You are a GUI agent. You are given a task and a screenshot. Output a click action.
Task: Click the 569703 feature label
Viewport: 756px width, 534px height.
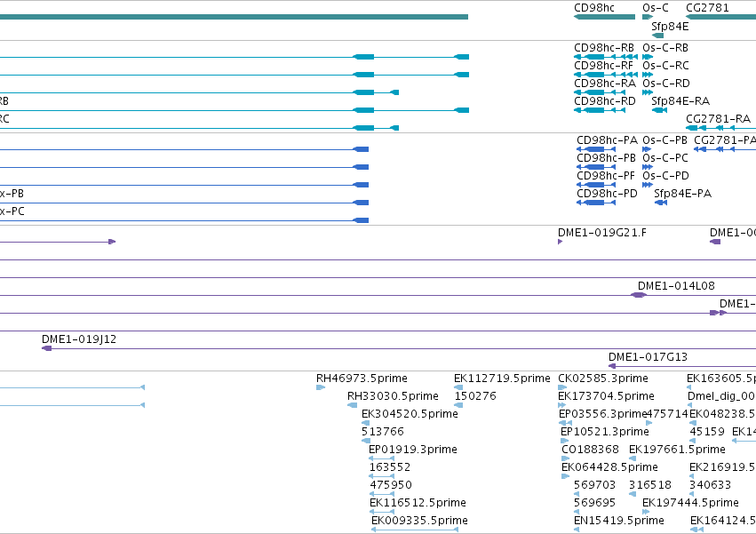click(595, 485)
